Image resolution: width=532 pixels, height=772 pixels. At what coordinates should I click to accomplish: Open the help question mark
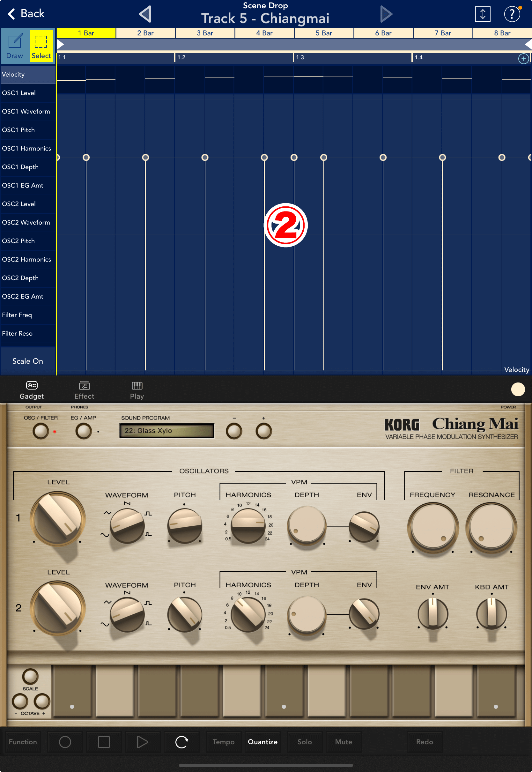click(512, 14)
